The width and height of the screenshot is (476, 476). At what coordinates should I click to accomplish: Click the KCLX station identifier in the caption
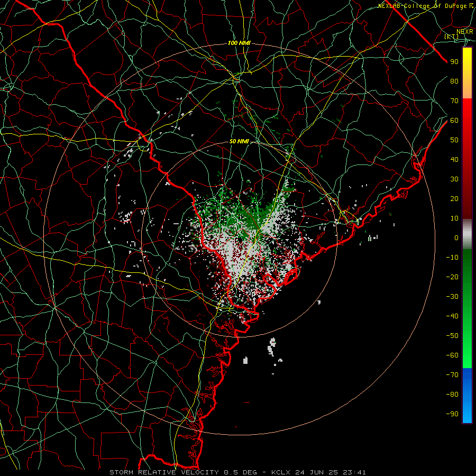281,472
